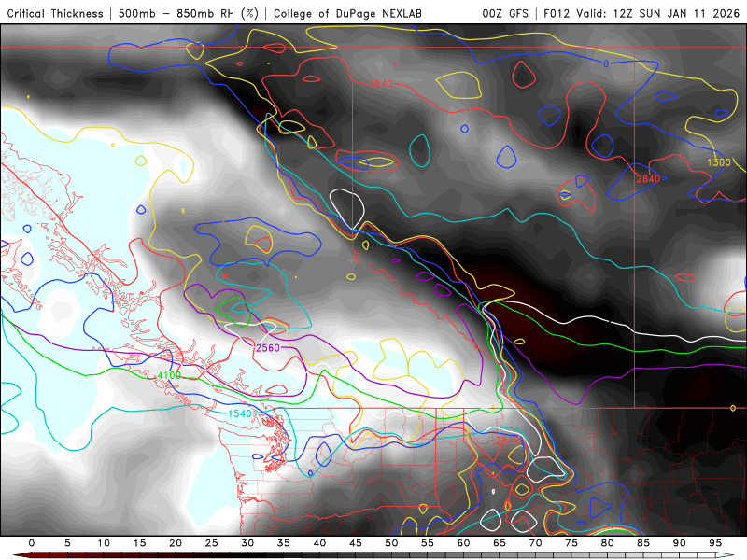Image resolution: width=747 pixels, height=560 pixels.
Task: Click the red "2840" label below the "1540" latitude line
Action: click(x=507, y=441)
